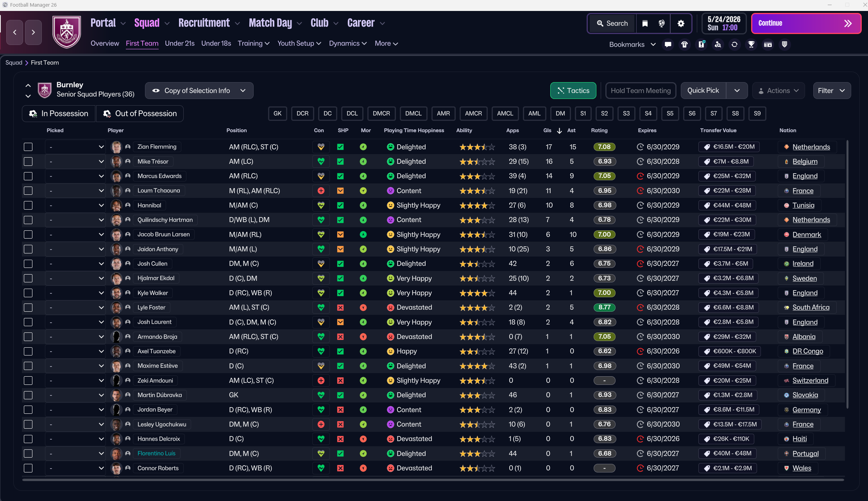Open Mike Trésor's picked position dropdown

75,162
